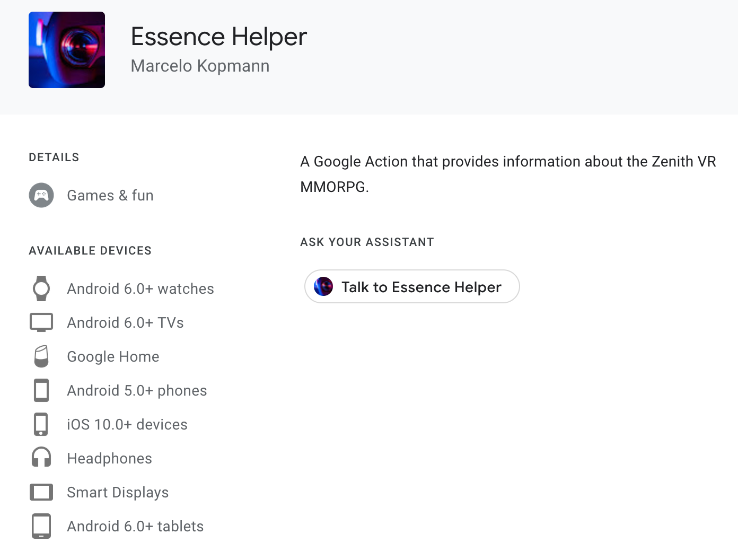738x560 pixels.
Task: Click the Games & fun controller icon
Action: click(x=41, y=195)
